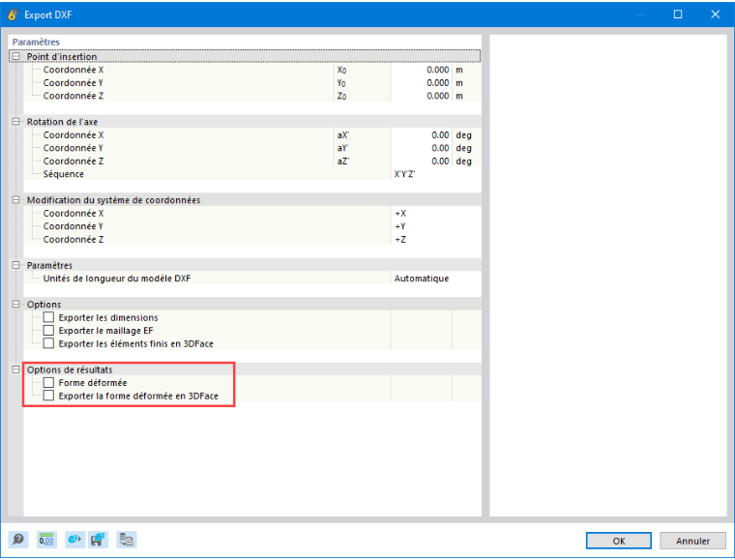This screenshot has height=560, width=735.
Task: Open the +X value under coordinate modification
Action: [x=435, y=213]
